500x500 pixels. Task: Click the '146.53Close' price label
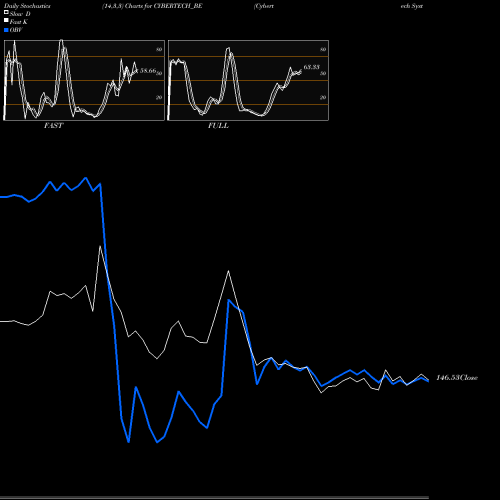(457, 378)
